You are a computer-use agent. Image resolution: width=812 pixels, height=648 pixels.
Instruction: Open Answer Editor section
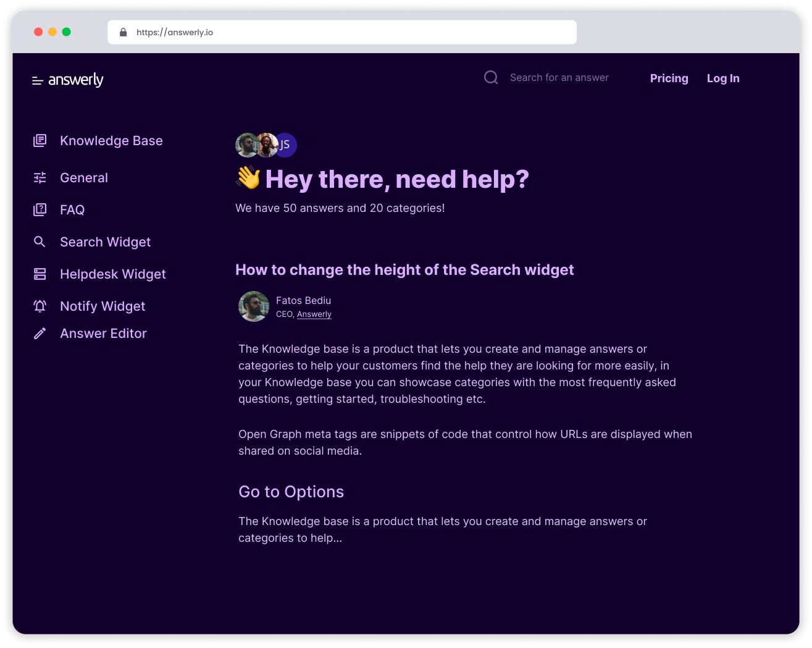point(103,334)
